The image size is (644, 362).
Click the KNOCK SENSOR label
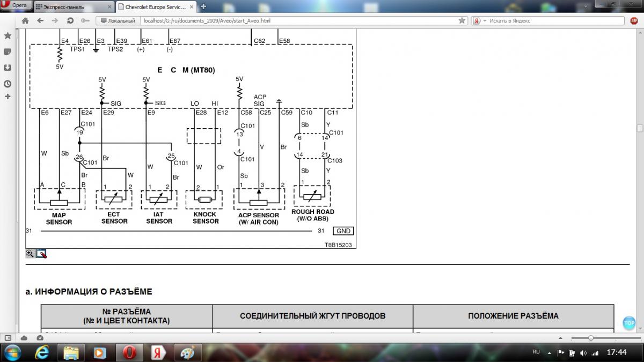coord(206,218)
